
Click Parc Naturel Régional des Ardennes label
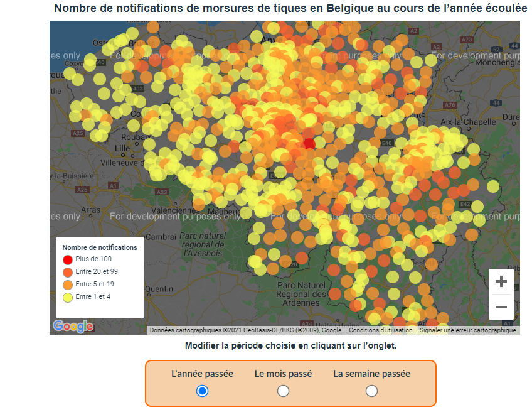301,294
